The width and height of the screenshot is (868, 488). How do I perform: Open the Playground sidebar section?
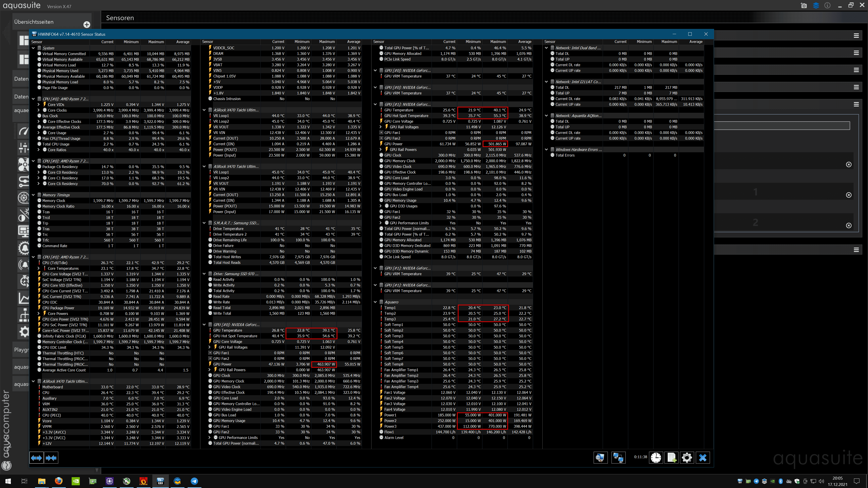(x=21, y=350)
